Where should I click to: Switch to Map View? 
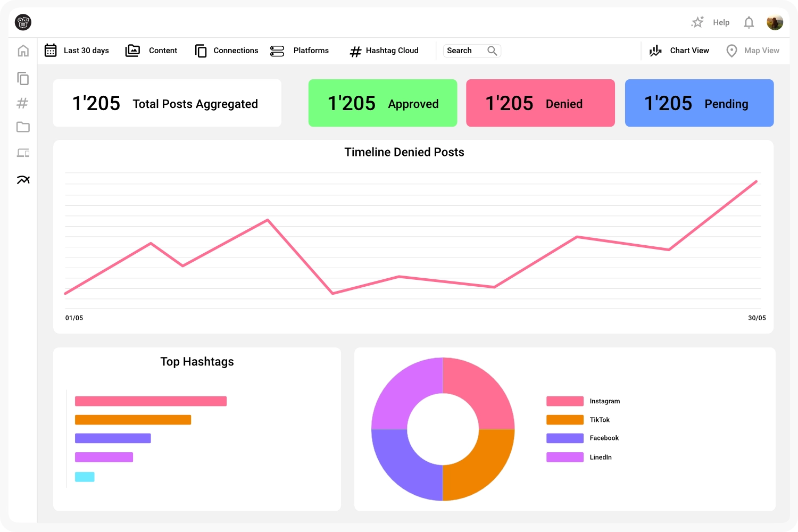tap(753, 51)
